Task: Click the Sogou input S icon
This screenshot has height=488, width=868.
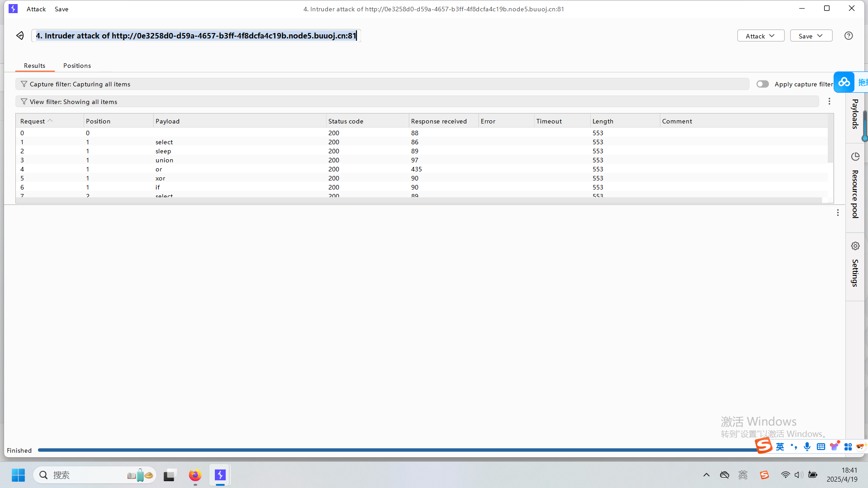Action: click(764, 445)
